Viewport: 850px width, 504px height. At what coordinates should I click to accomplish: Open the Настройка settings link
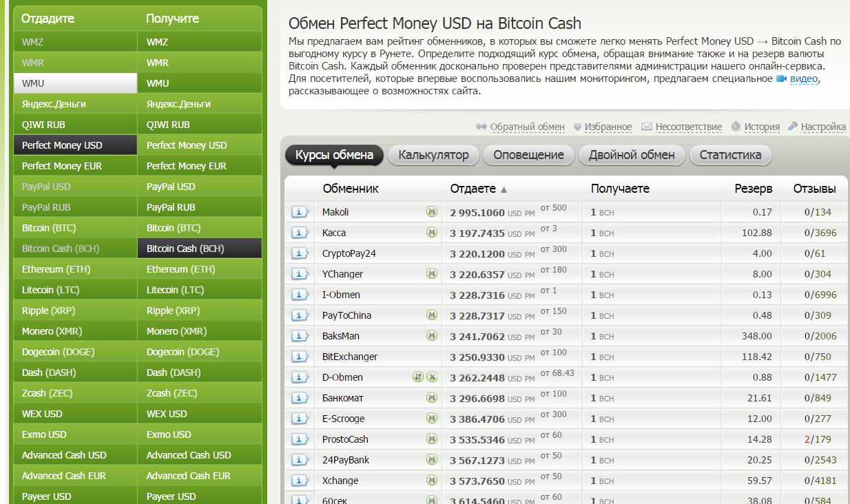tap(823, 127)
